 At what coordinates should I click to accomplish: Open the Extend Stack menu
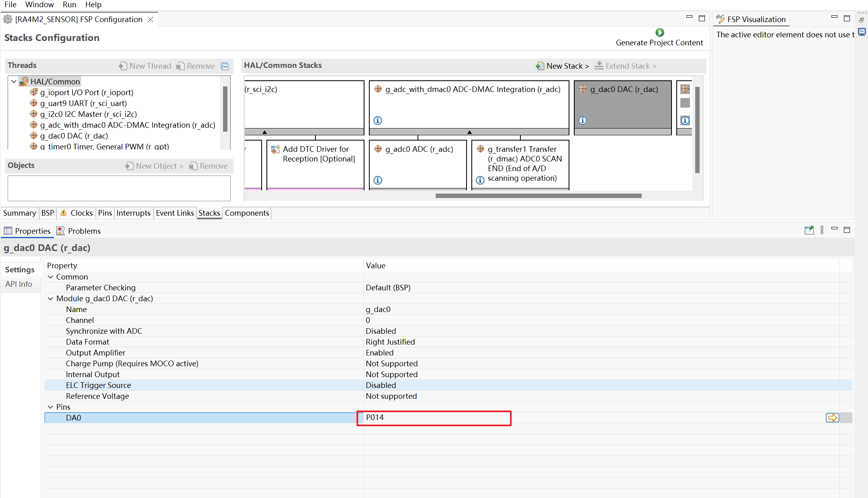(625, 66)
